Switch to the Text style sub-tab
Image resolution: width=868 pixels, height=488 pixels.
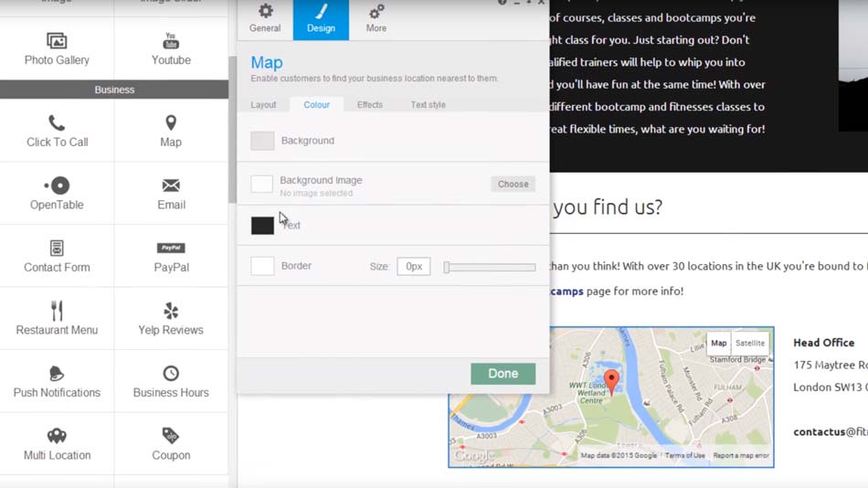(x=428, y=105)
